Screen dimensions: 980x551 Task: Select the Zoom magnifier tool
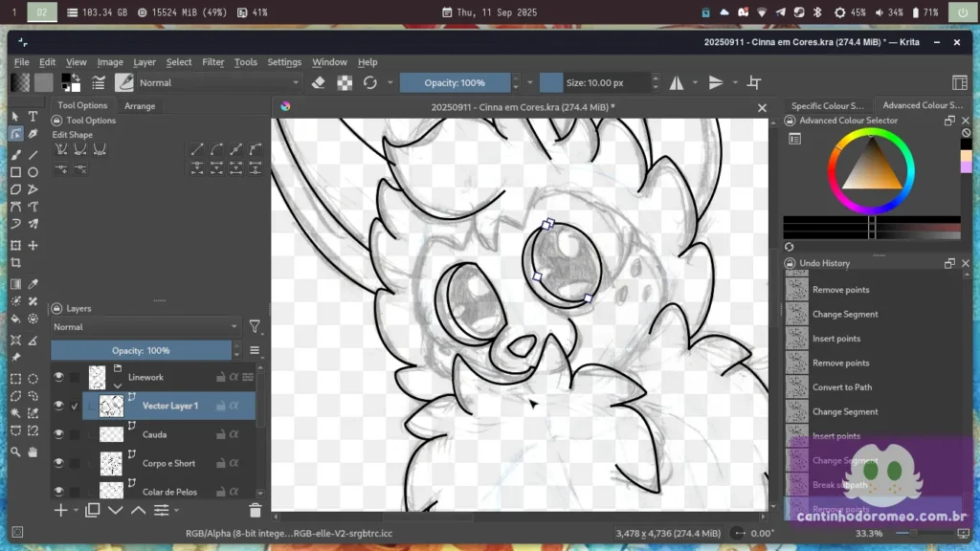pyautogui.click(x=15, y=452)
